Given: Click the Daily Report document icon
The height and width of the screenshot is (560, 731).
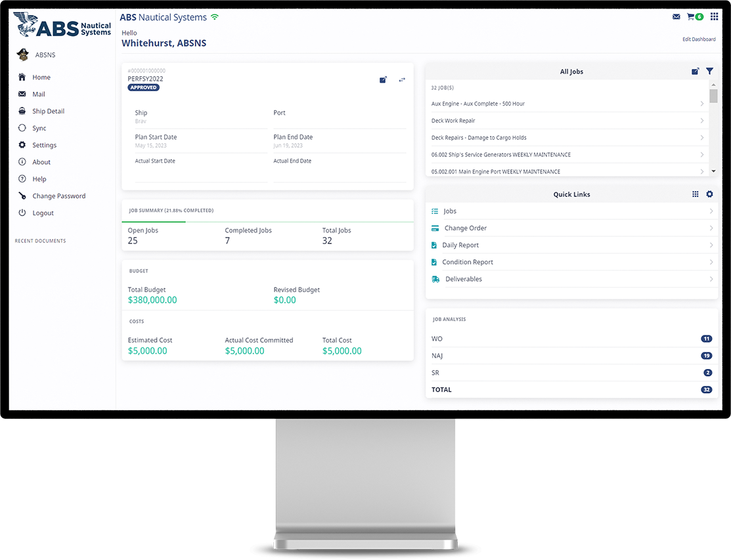Looking at the screenshot, I should 434,245.
